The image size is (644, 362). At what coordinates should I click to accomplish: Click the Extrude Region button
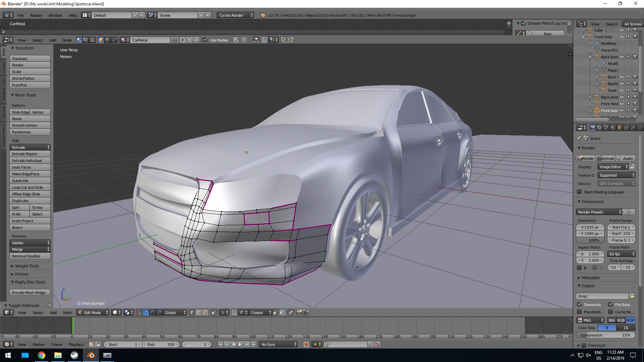pyautogui.click(x=30, y=154)
